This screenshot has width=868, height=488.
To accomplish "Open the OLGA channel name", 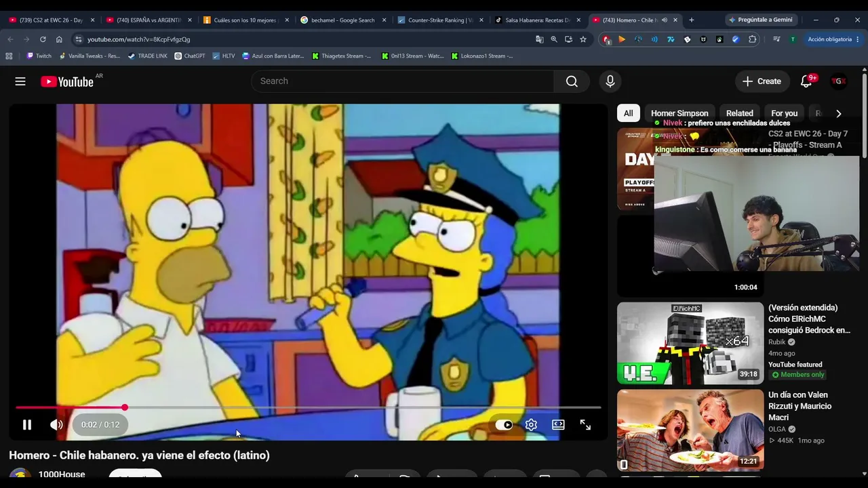I will click(777, 429).
